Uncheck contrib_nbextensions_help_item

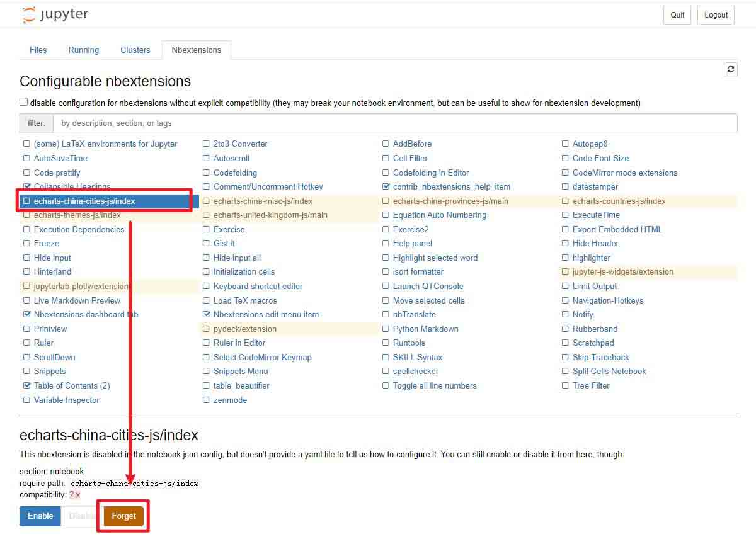point(386,187)
